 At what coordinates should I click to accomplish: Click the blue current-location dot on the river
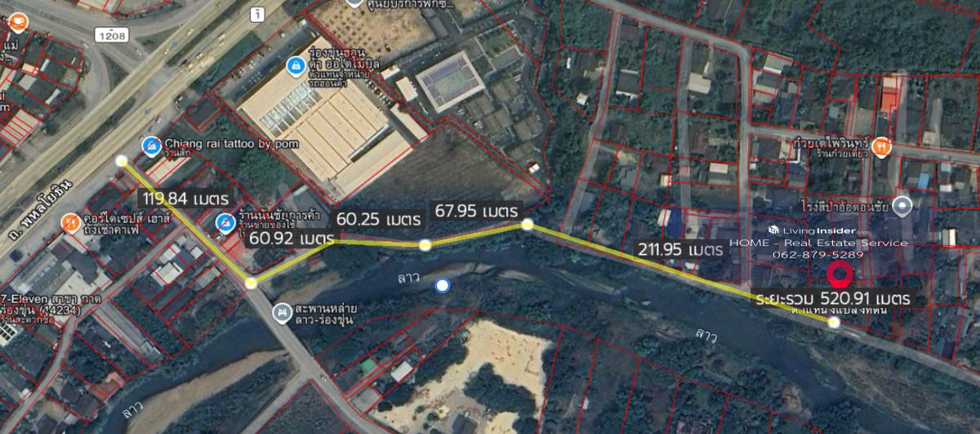click(443, 285)
